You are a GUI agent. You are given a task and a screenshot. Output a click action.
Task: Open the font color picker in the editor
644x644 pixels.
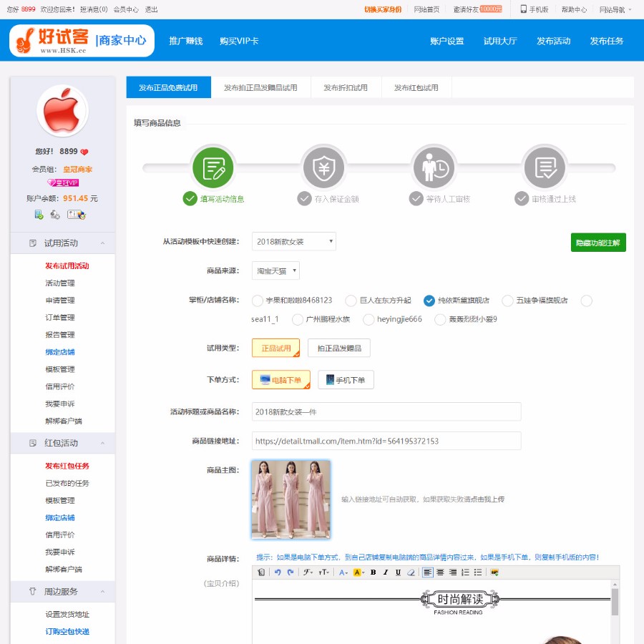coord(341,572)
